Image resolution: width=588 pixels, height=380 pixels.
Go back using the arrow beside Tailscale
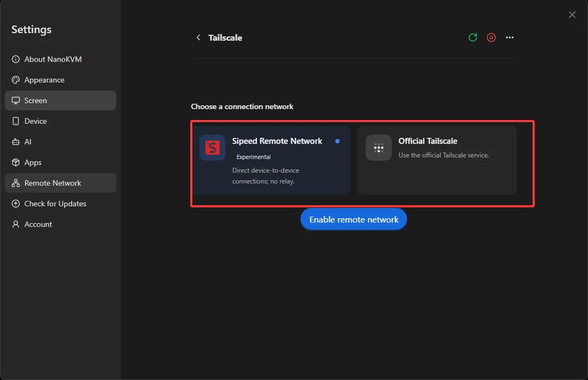[x=198, y=37]
